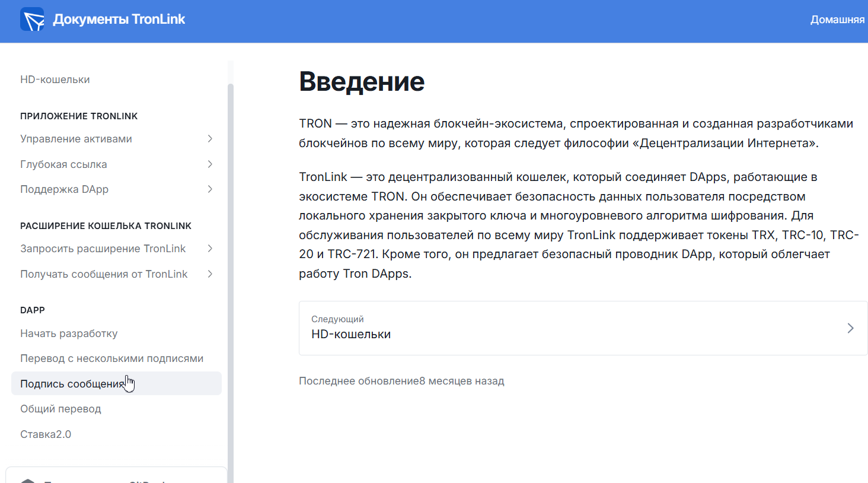Click the Введение heading
The width and height of the screenshot is (868, 483).
pos(362,81)
